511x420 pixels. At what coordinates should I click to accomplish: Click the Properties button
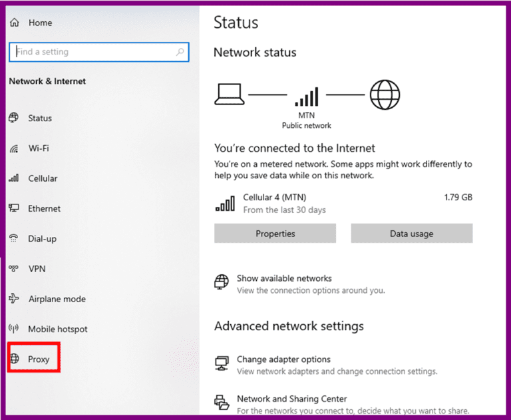click(x=275, y=234)
